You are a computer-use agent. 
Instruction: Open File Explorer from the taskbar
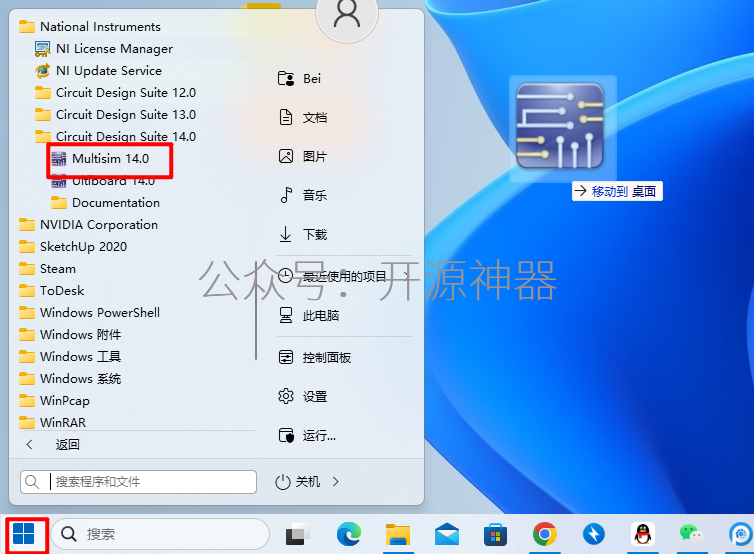tap(398, 534)
